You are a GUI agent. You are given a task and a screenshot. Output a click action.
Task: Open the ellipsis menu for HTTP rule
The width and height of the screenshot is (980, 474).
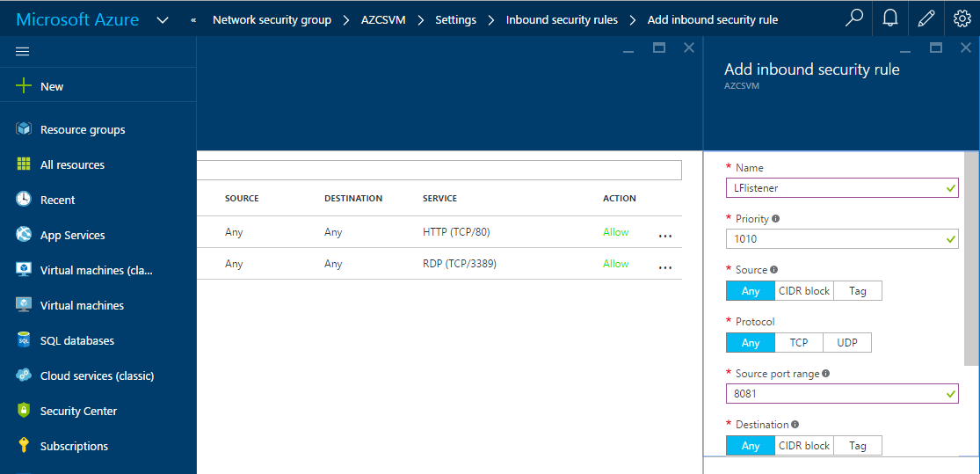[665, 236]
